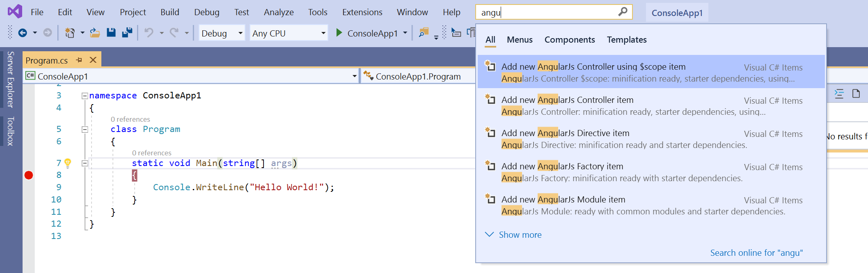Open the Debug menu
The height and width of the screenshot is (273, 868).
[207, 12]
